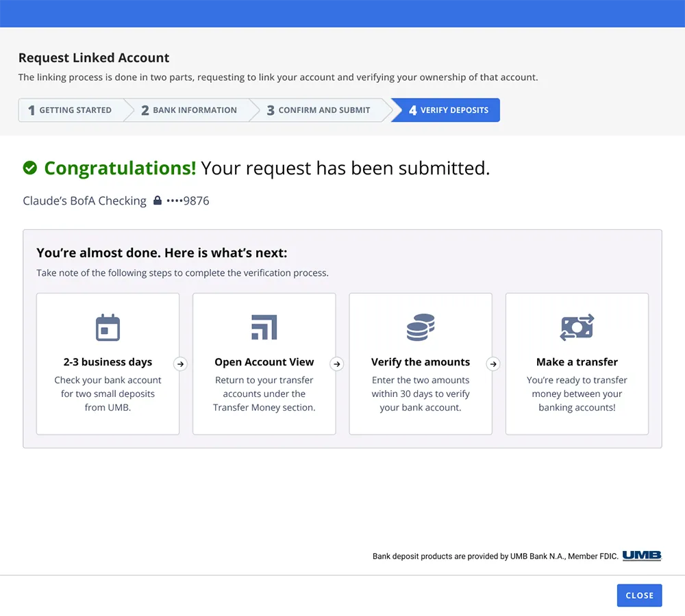Select step 4 Verify Deposits
The image size is (685, 616).
click(446, 110)
